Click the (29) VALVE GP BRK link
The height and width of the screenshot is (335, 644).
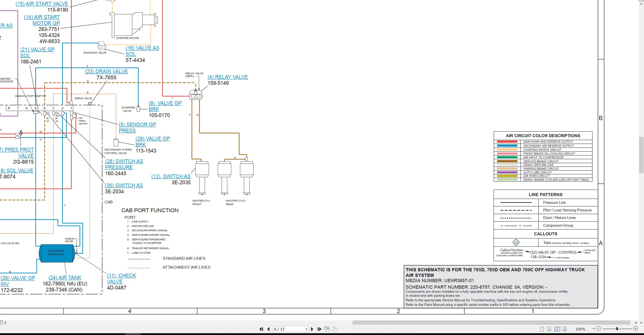(x=153, y=142)
